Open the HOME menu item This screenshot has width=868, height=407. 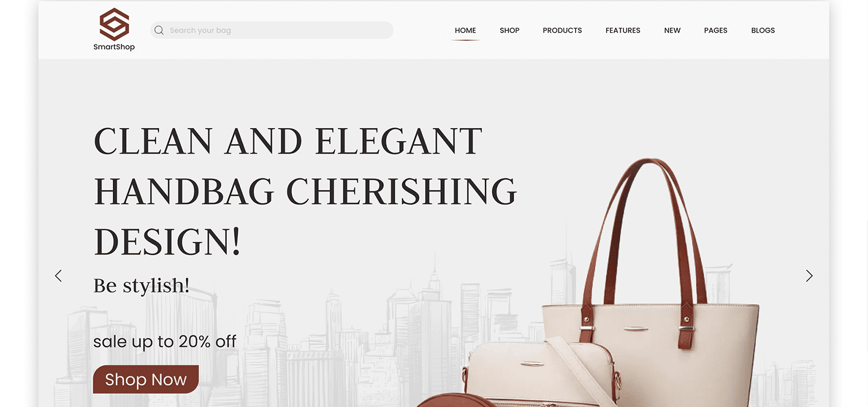coord(465,30)
